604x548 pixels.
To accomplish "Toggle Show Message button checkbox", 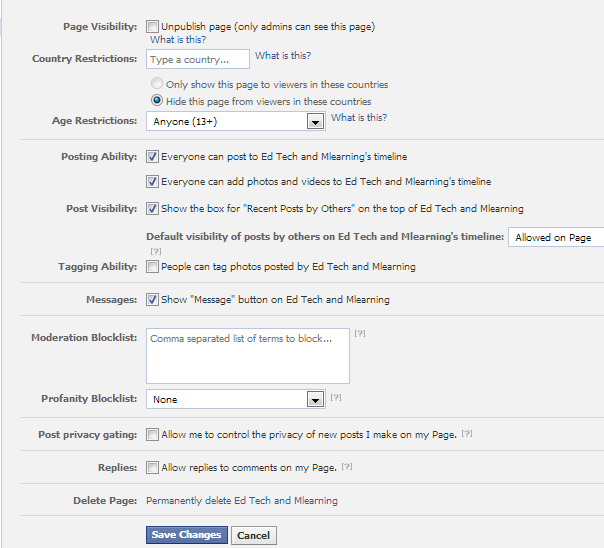I will [x=152, y=299].
